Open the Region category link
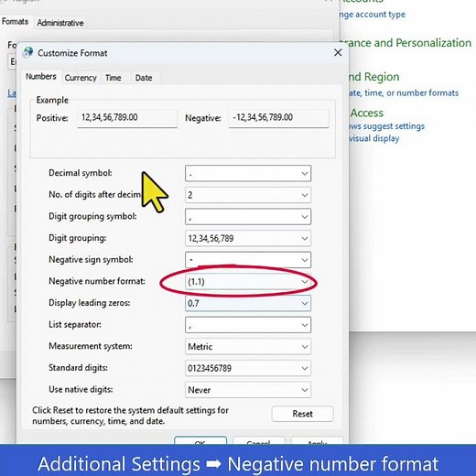Viewport: 476px width, 476px height. 374,77
